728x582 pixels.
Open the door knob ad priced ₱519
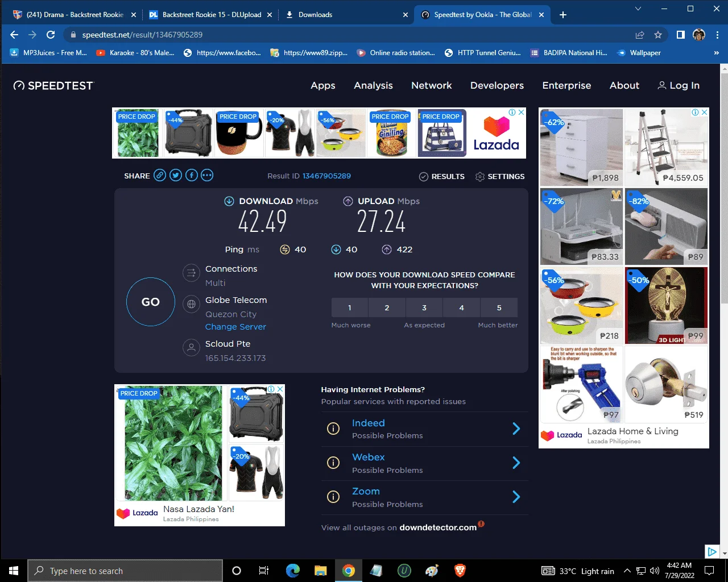pyautogui.click(x=667, y=384)
